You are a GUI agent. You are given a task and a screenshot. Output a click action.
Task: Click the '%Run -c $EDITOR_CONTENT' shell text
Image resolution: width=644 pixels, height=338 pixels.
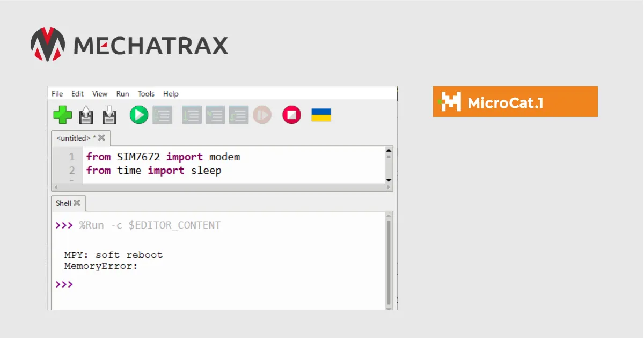(150, 225)
